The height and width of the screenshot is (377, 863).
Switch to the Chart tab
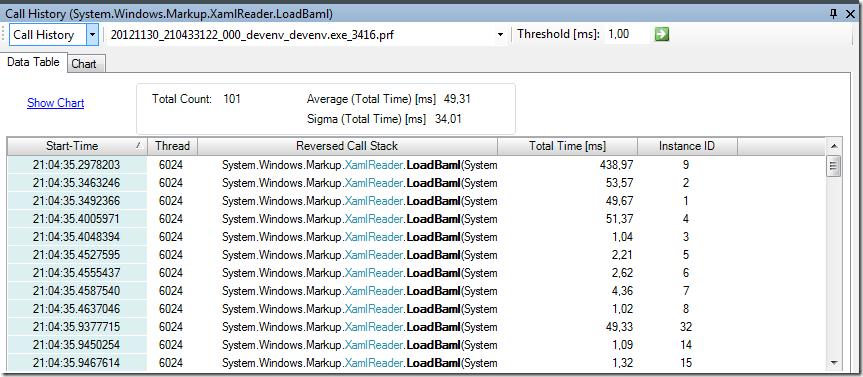click(x=84, y=64)
